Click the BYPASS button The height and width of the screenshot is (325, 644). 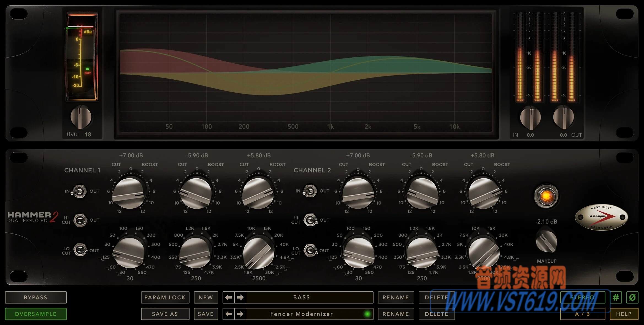coord(36,297)
